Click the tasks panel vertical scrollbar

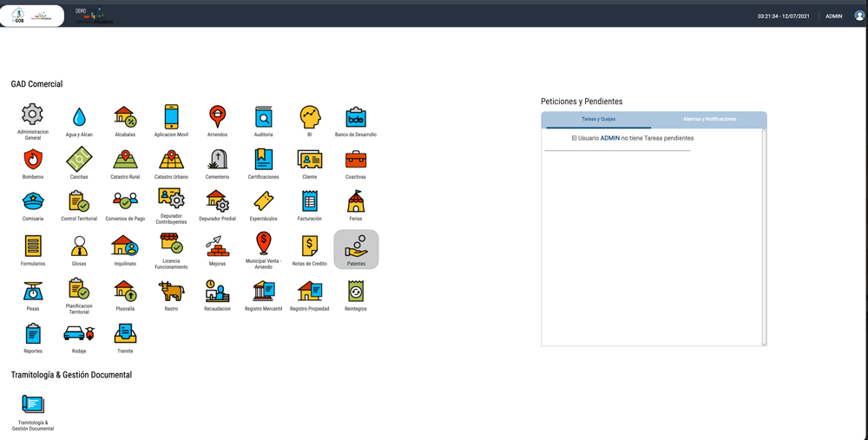click(764, 236)
